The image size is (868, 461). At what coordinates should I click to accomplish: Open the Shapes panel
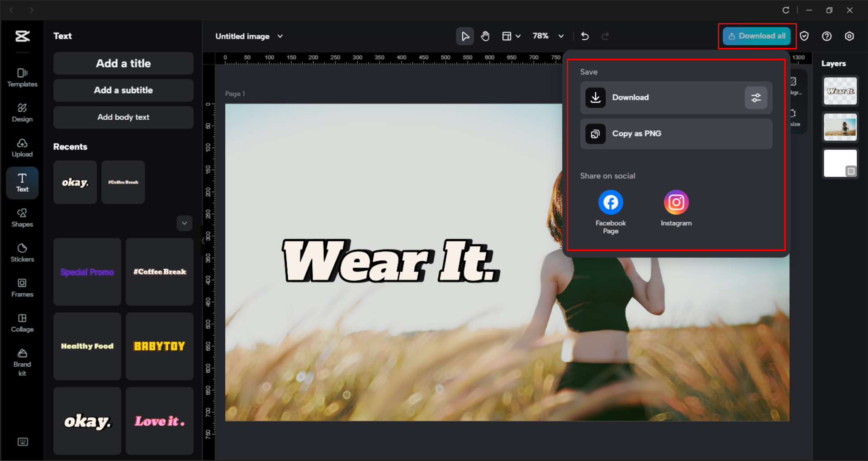tap(22, 217)
